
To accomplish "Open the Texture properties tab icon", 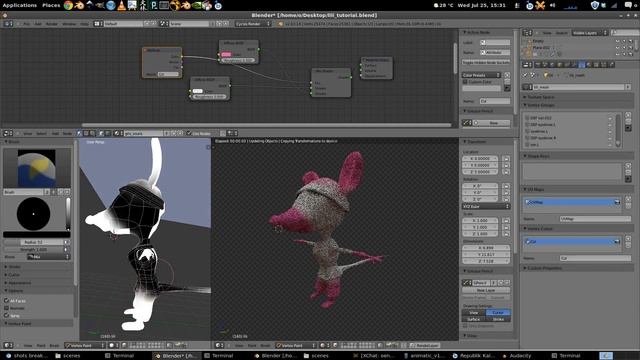I will coord(597,64).
